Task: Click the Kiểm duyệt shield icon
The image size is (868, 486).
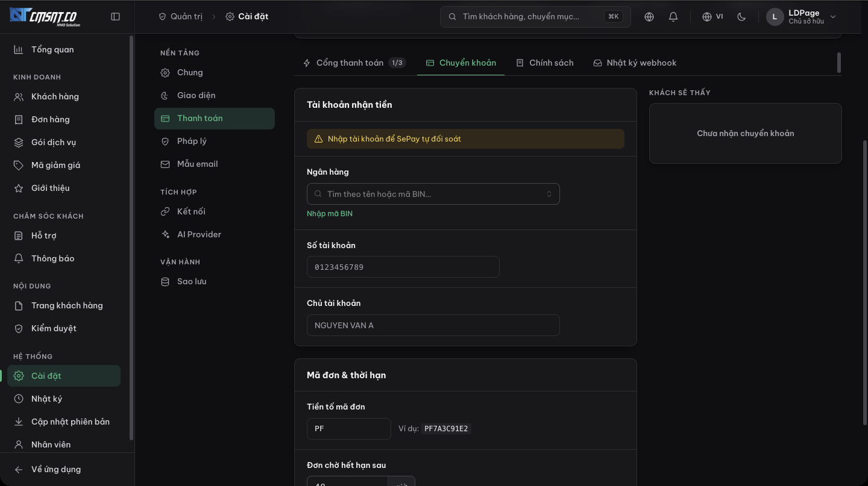Action: pos(19,328)
